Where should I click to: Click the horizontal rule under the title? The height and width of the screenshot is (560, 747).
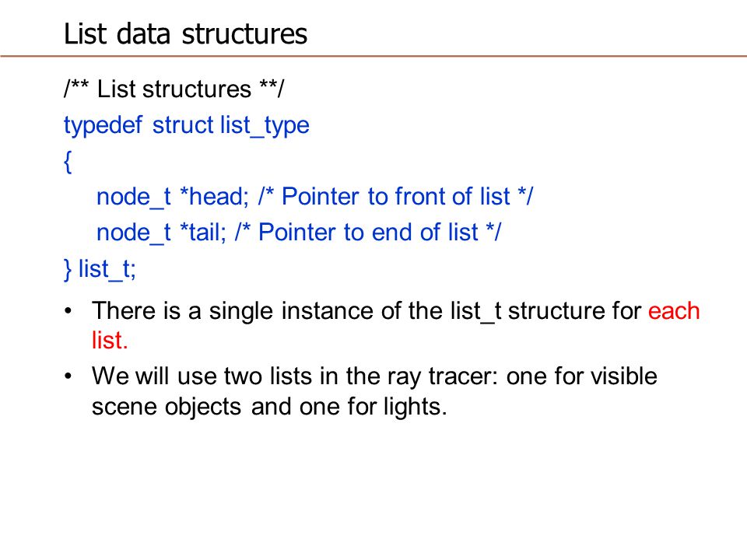373,56
